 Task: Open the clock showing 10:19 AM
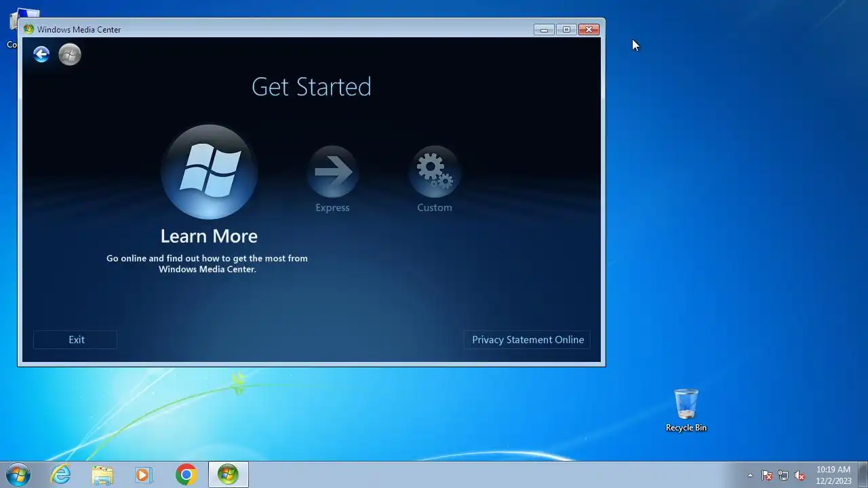pos(833,475)
